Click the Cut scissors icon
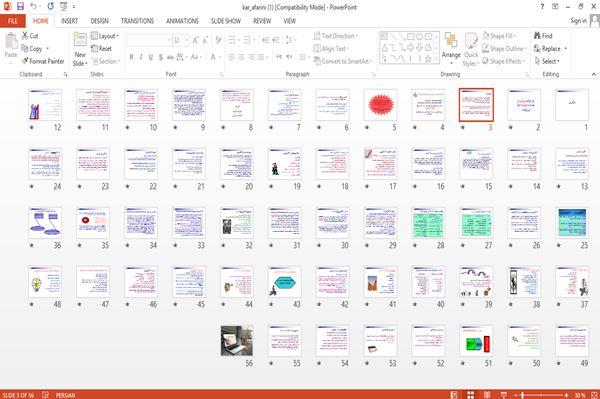 [25, 36]
